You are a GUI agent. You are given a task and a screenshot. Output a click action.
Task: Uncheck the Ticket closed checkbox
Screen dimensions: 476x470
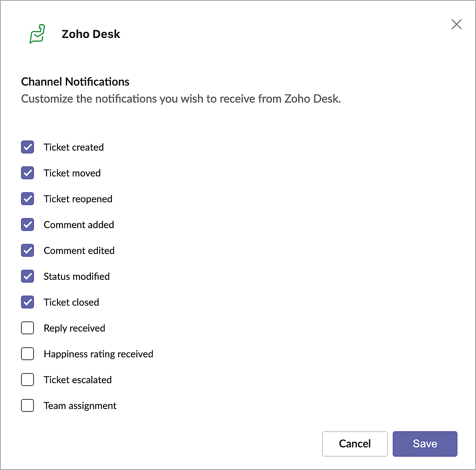(x=27, y=302)
